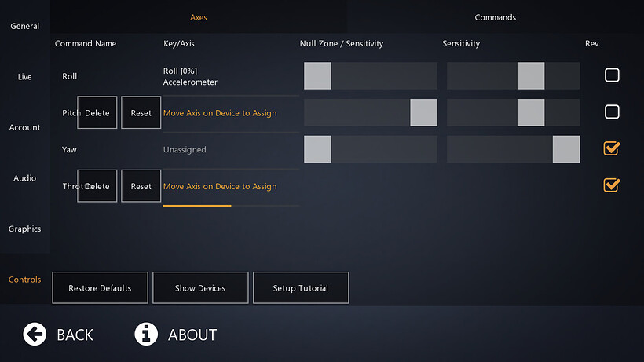
Task: Open Live settings section
Action: coord(24,77)
